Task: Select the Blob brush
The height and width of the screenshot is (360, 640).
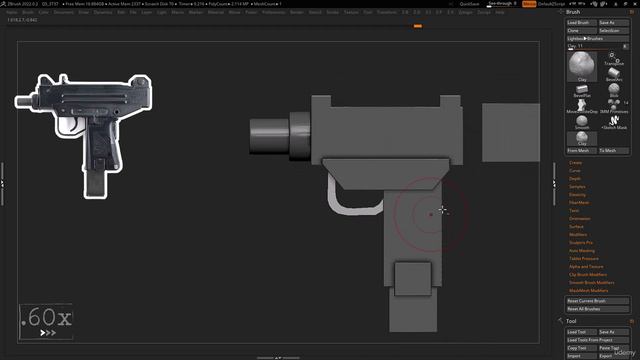Action: (x=614, y=91)
